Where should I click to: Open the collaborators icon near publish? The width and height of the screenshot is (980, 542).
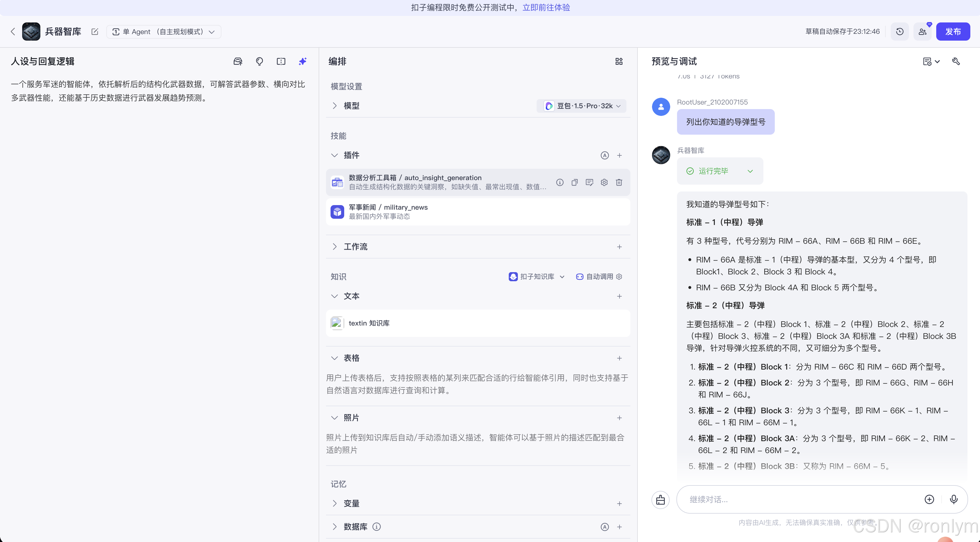point(923,32)
